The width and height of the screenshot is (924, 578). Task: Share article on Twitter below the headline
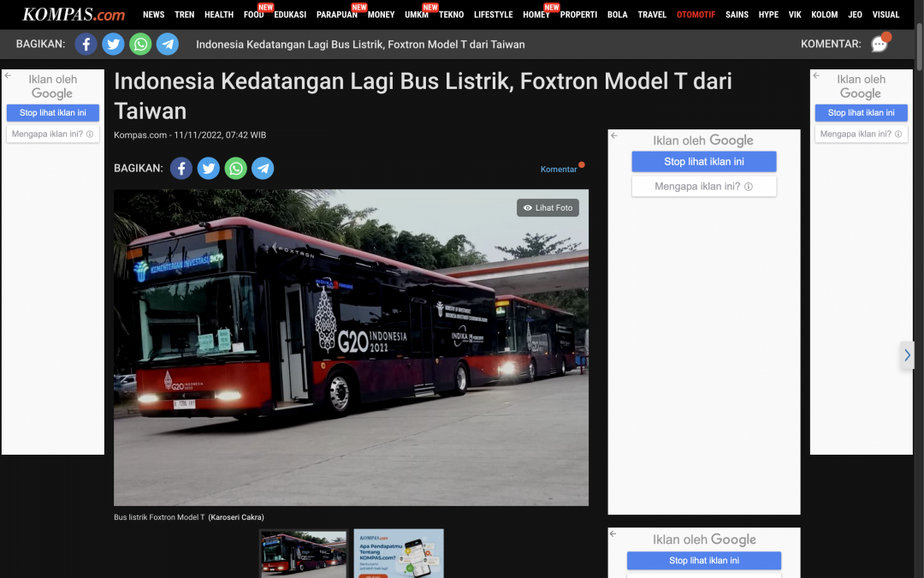tap(209, 169)
